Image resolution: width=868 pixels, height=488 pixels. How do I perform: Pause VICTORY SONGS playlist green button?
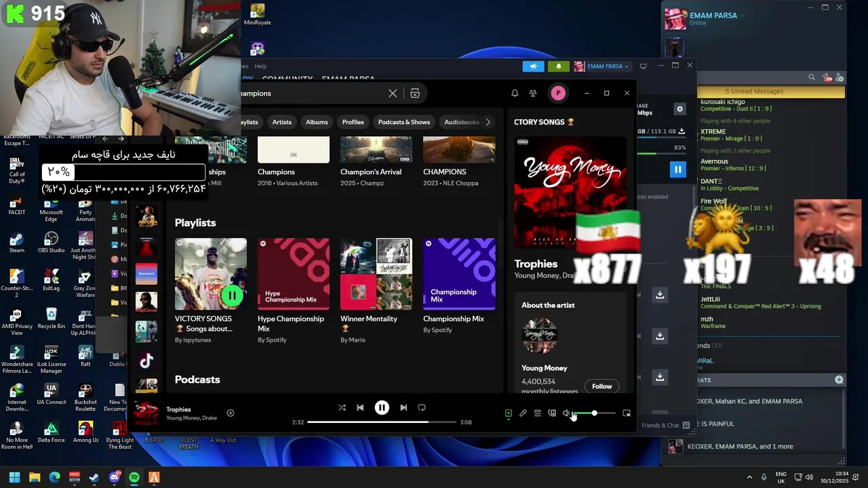pos(232,296)
